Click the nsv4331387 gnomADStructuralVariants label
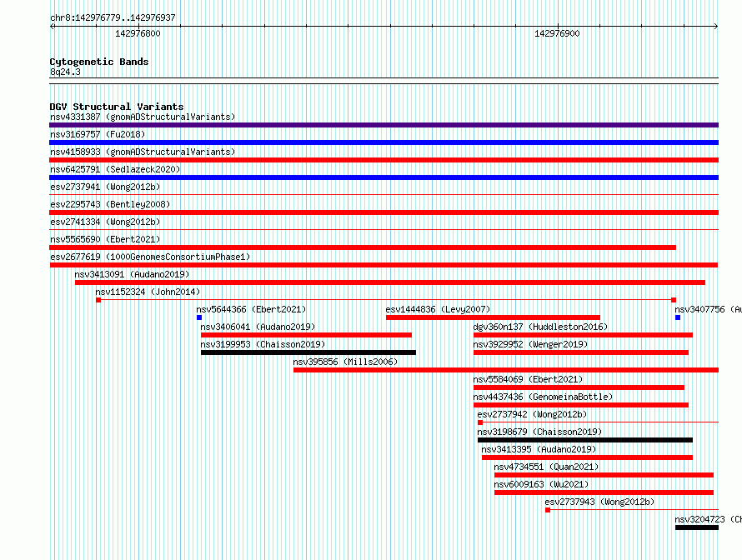The height and width of the screenshot is (560, 742). point(143,117)
